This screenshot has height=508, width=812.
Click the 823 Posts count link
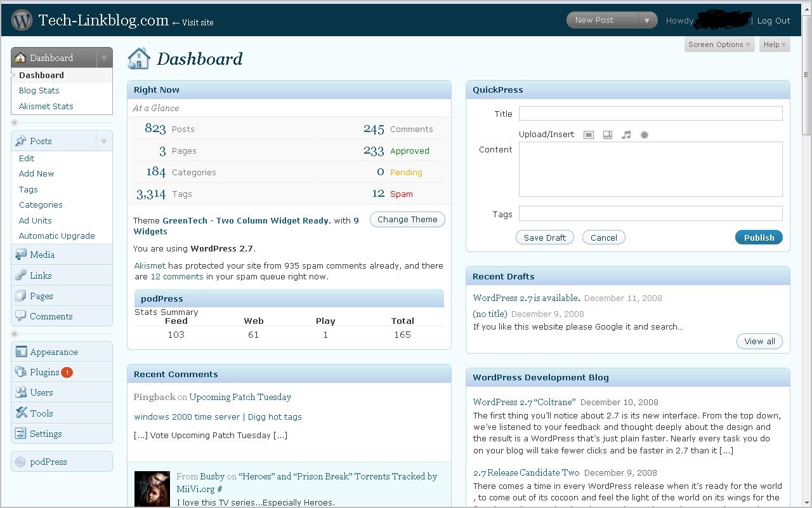coord(155,129)
